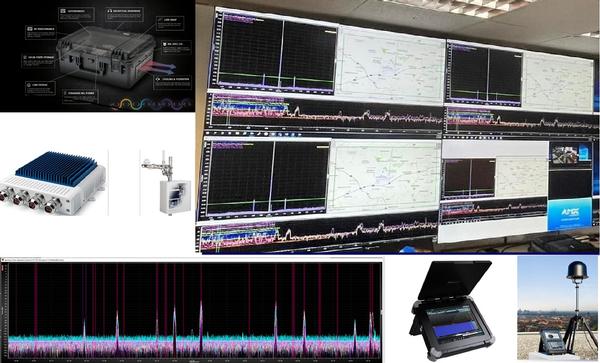Click the map pane in the wall's upper-left display

tap(391, 64)
